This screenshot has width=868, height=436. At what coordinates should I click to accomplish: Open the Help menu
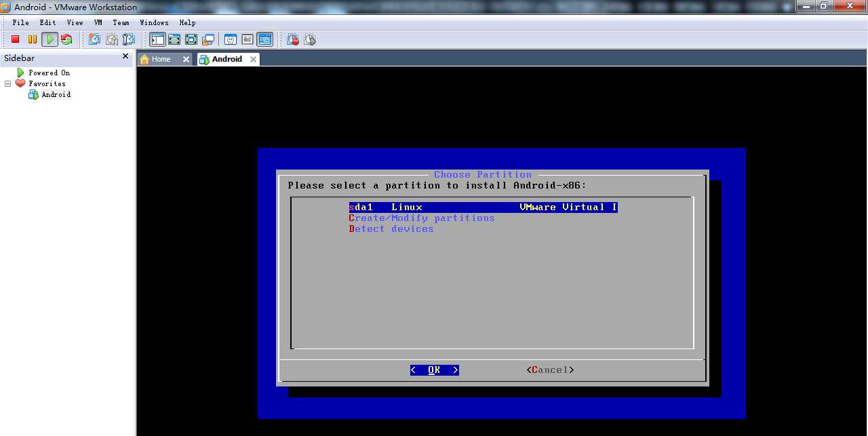click(x=187, y=22)
